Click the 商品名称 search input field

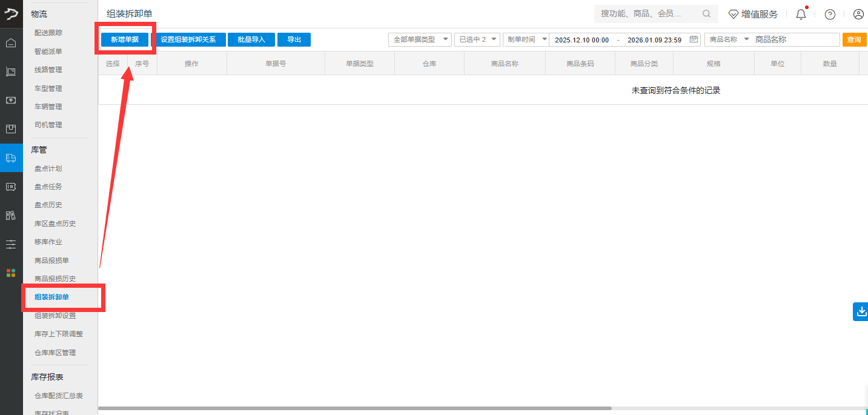[795, 39]
